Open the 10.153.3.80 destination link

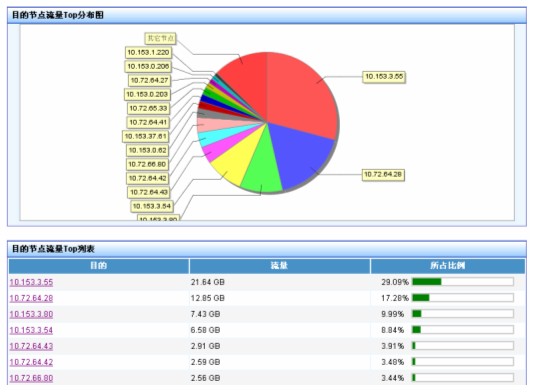31,314
